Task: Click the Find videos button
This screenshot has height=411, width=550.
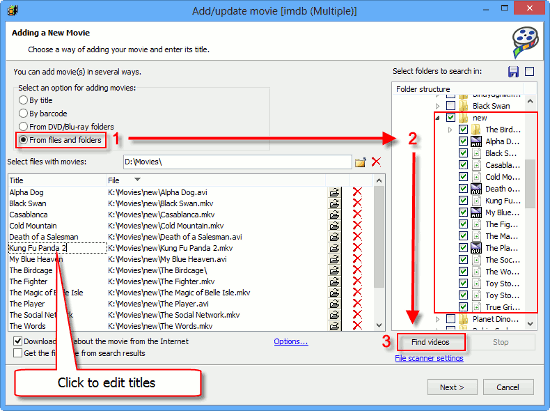Action: 431,342
